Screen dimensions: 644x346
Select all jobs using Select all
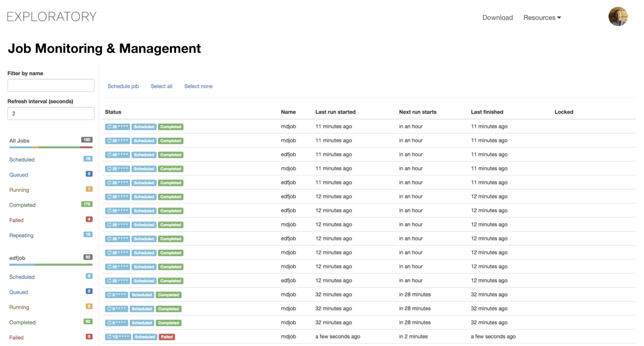pos(161,86)
